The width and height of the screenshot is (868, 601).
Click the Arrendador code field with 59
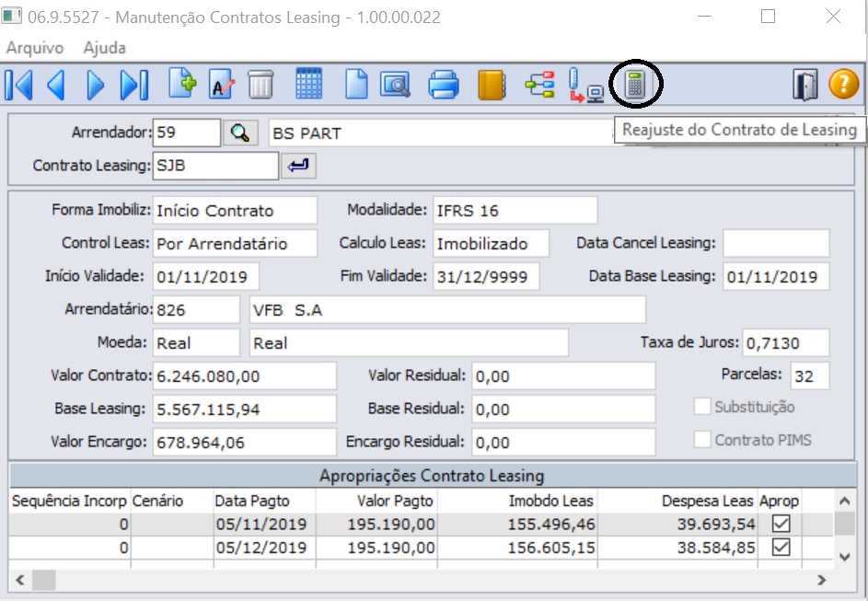pyautogui.click(x=187, y=133)
